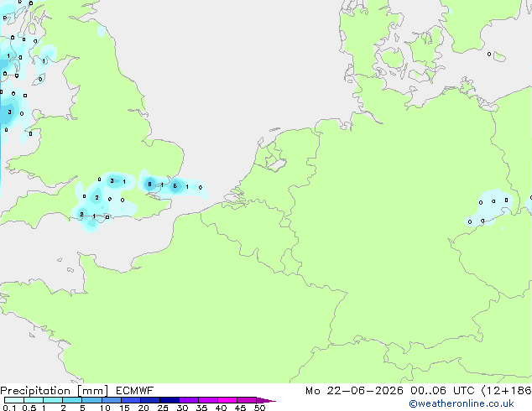This screenshot has width=532, height=411.
Task: Click the light-blue rain patch over eastern Germany
Action: 488,209
